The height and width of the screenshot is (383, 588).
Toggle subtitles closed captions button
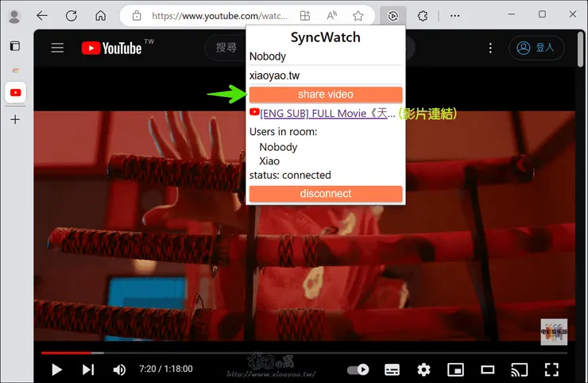point(392,369)
